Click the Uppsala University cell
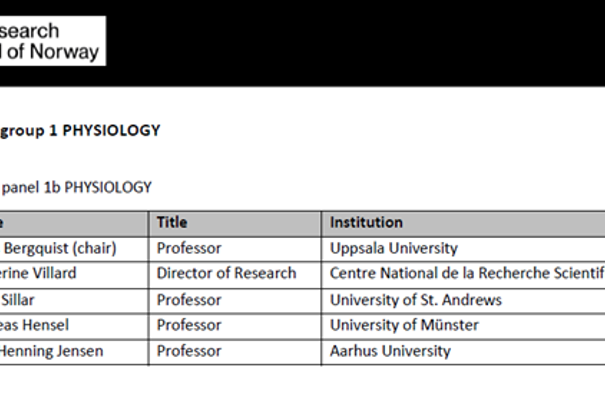The image size is (605, 404). pyautogui.click(x=463, y=249)
